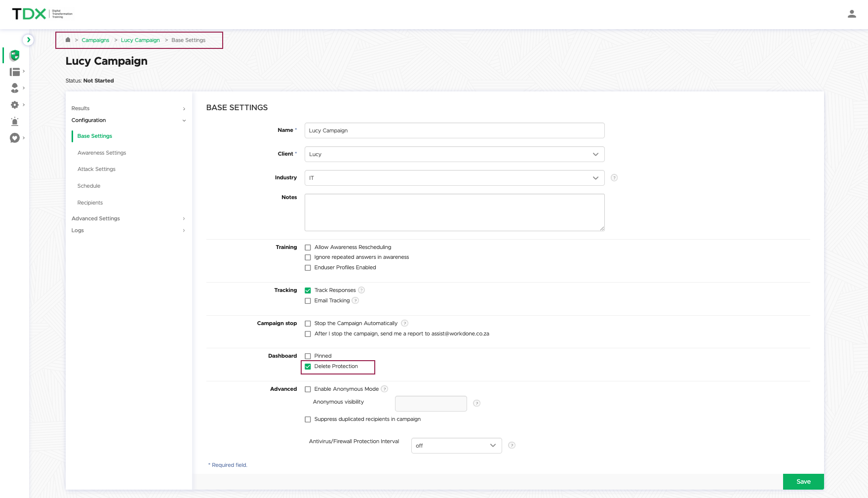The image size is (868, 498).
Task: Enable Ignore repeated answers in awareness
Action: (308, 257)
